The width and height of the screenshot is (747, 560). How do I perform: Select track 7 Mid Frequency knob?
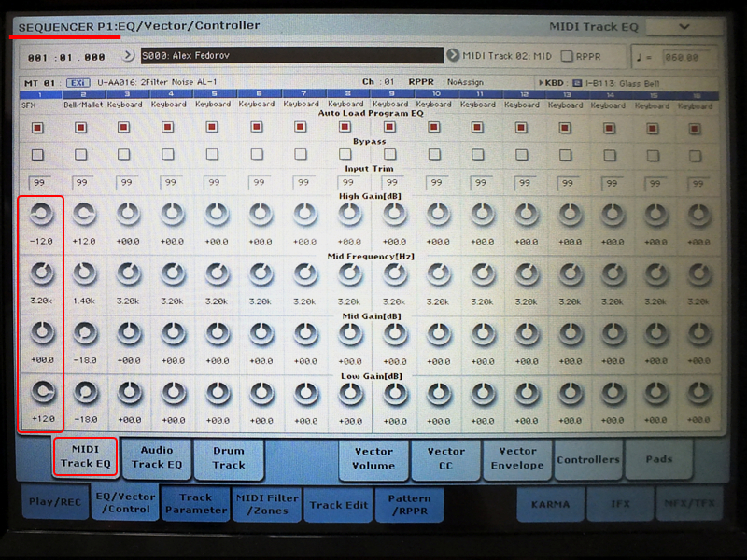click(305, 273)
